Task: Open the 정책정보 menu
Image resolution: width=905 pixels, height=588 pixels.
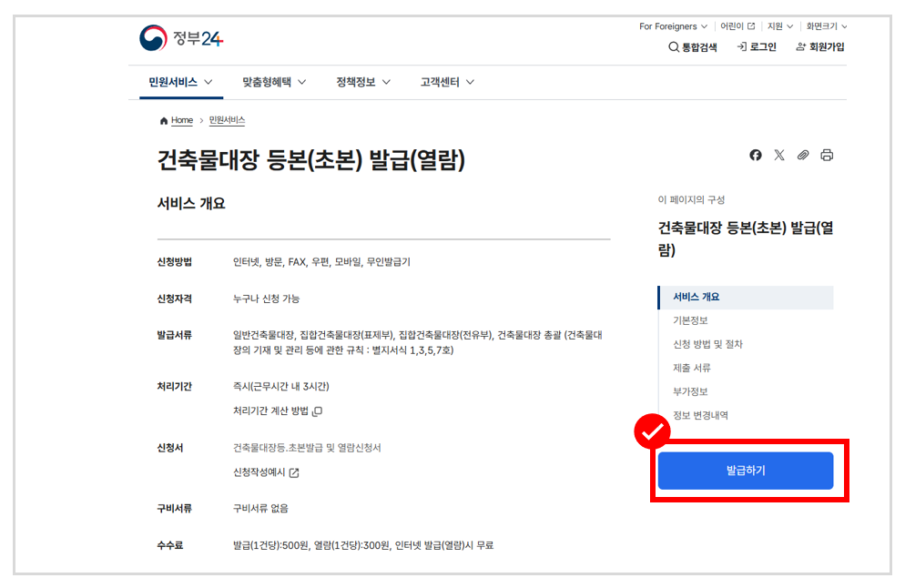Action: pos(355,81)
